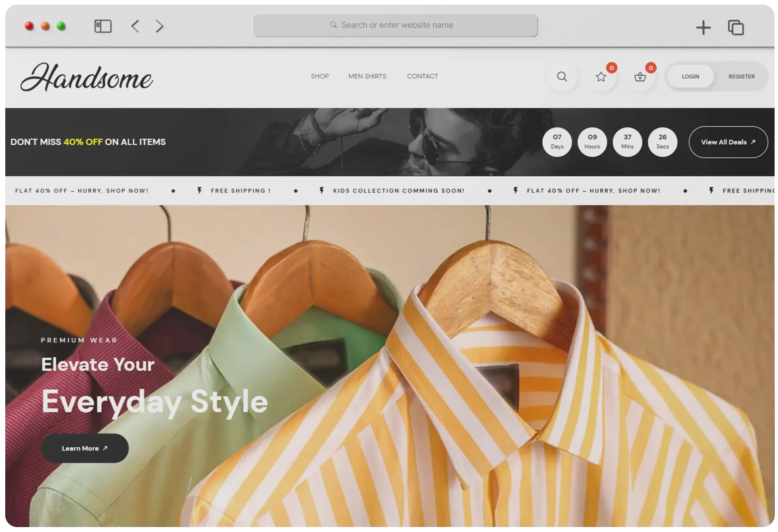Focus the browser address search field
Image resolution: width=778 pixels, height=532 pixels.
tap(395, 25)
